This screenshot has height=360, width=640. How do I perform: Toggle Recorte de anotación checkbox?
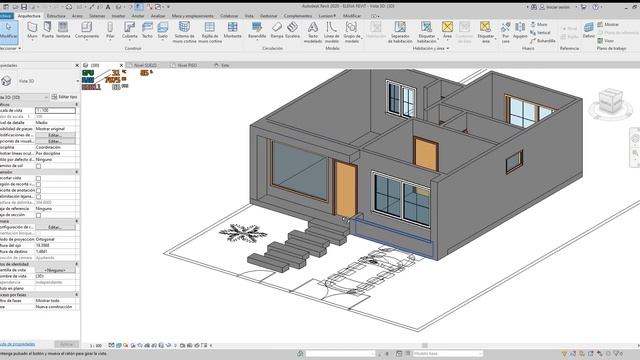tap(38, 191)
